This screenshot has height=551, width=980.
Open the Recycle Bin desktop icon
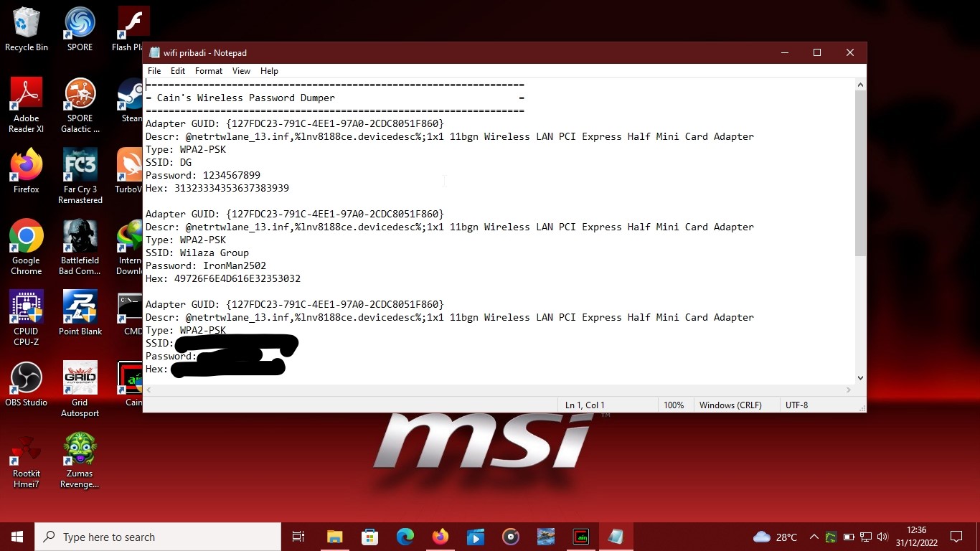[27, 29]
